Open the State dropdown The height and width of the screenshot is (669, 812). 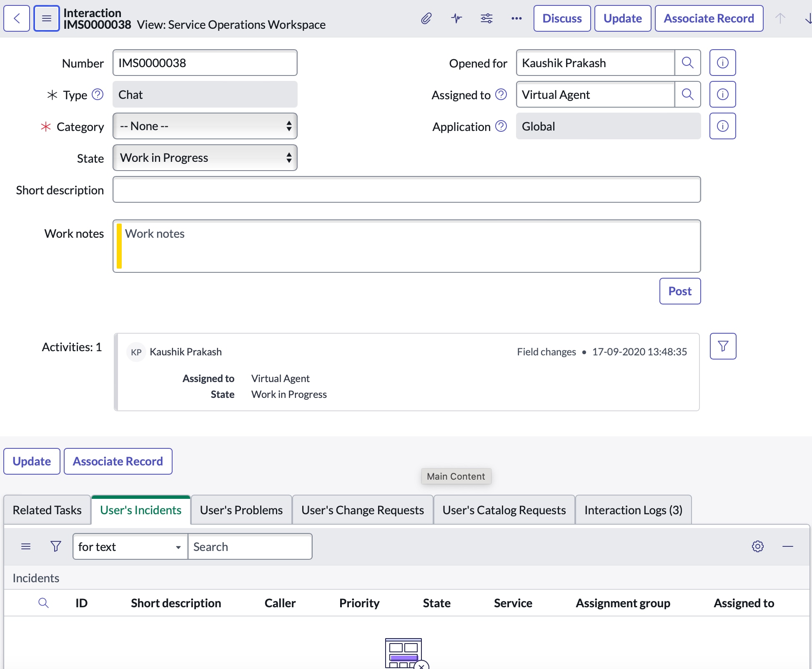tap(205, 158)
